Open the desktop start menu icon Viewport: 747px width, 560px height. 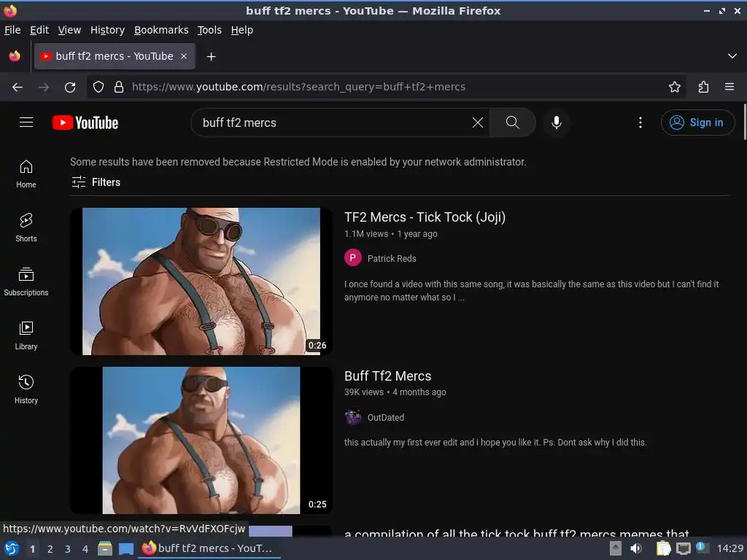pos(12,548)
